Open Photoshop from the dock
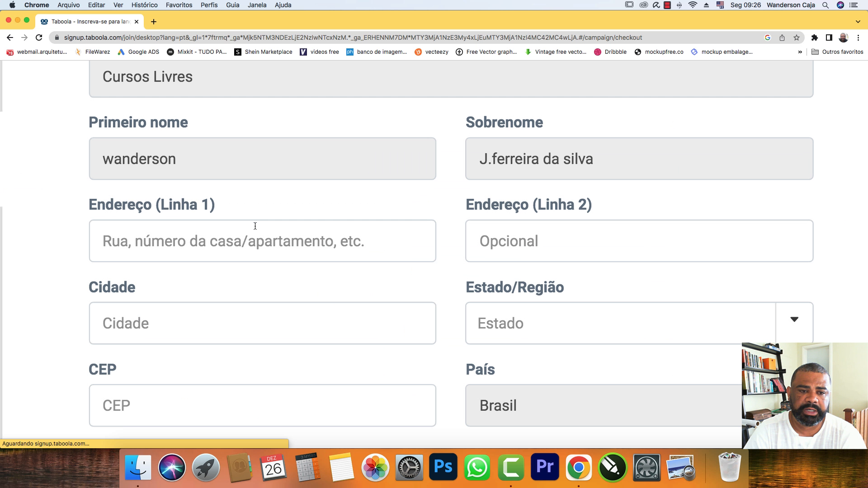This screenshot has height=488, width=868. pos(443,467)
